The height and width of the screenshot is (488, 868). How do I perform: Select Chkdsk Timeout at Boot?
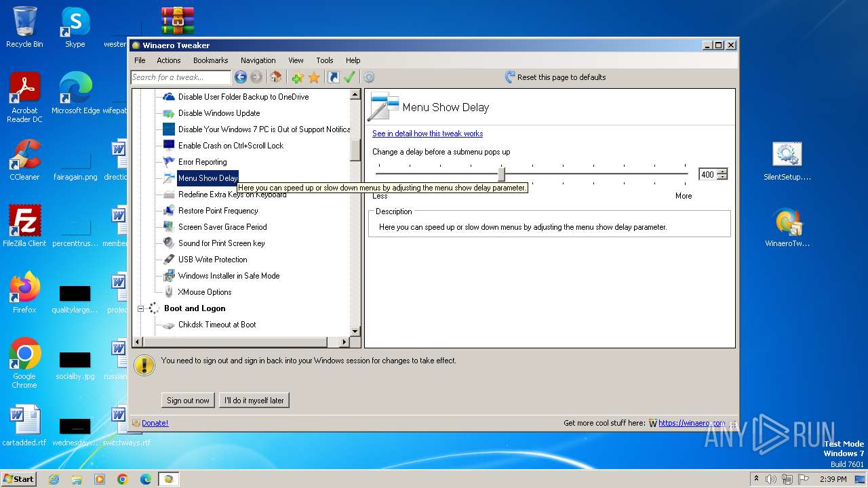tap(216, 325)
